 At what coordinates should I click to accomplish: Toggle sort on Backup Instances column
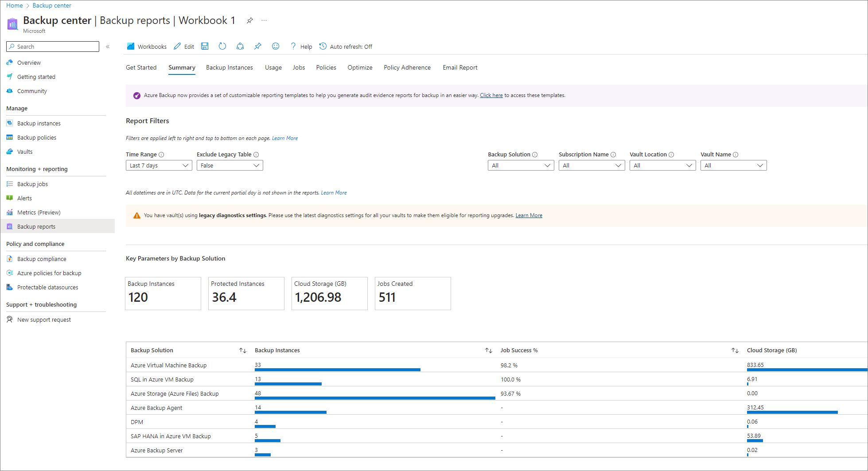tap(488, 350)
